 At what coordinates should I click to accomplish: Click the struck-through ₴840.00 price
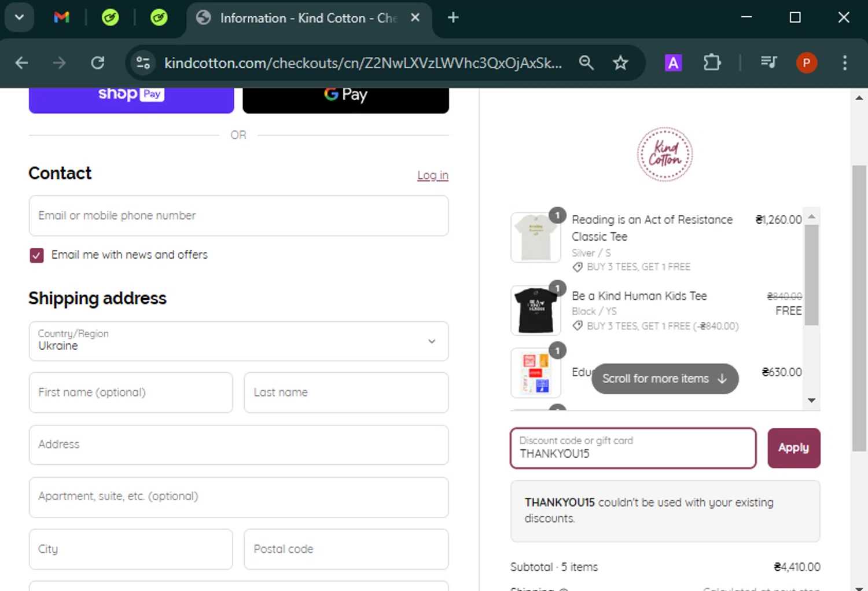(784, 296)
